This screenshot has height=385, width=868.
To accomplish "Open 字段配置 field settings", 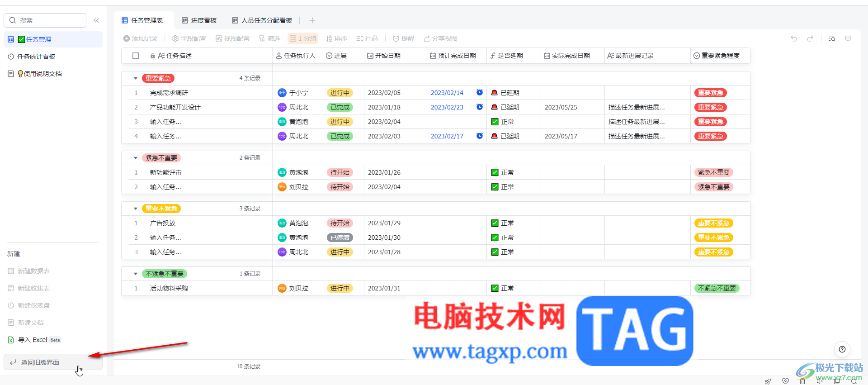I will [189, 38].
